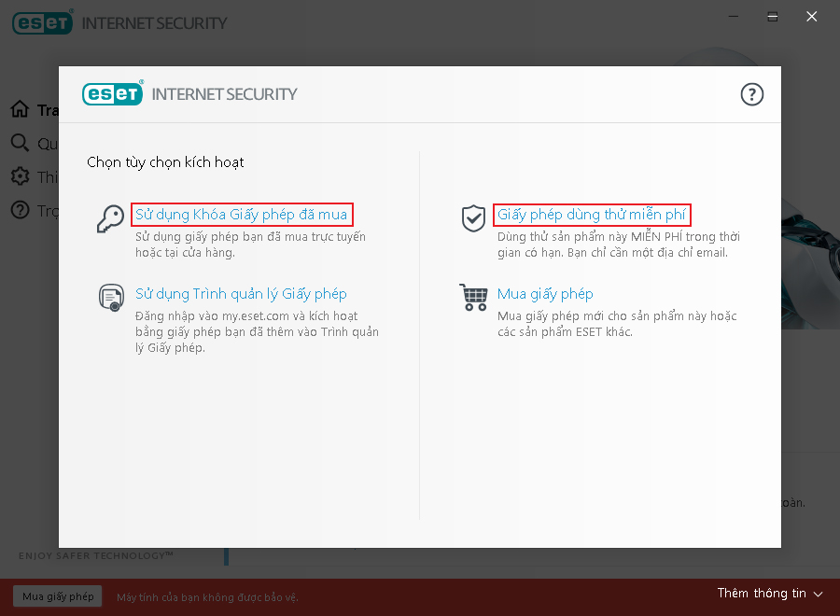This screenshot has height=616, width=840.
Task: Click chevron next to 'Thêm thông tin'
Action: click(818, 594)
